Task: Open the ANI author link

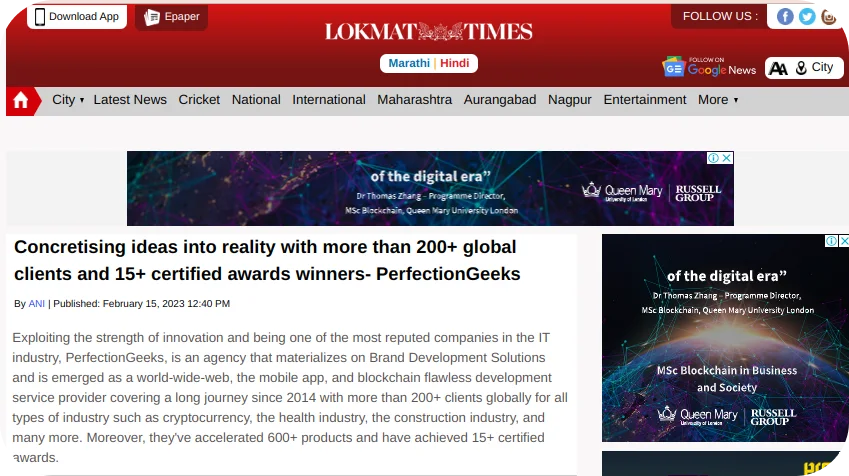Action: (36, 304)
